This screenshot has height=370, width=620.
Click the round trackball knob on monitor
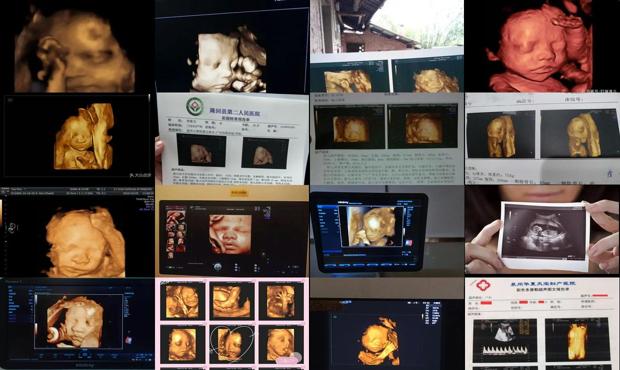217,267
